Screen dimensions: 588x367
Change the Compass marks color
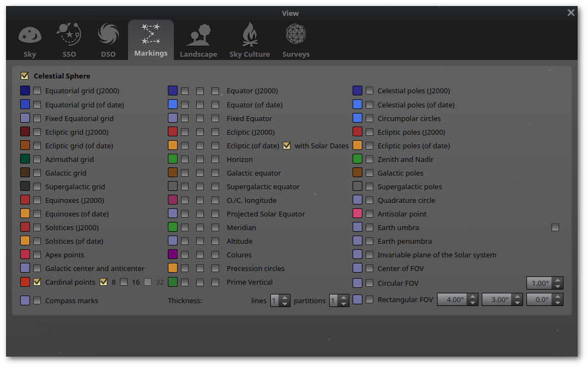point(25,300)
